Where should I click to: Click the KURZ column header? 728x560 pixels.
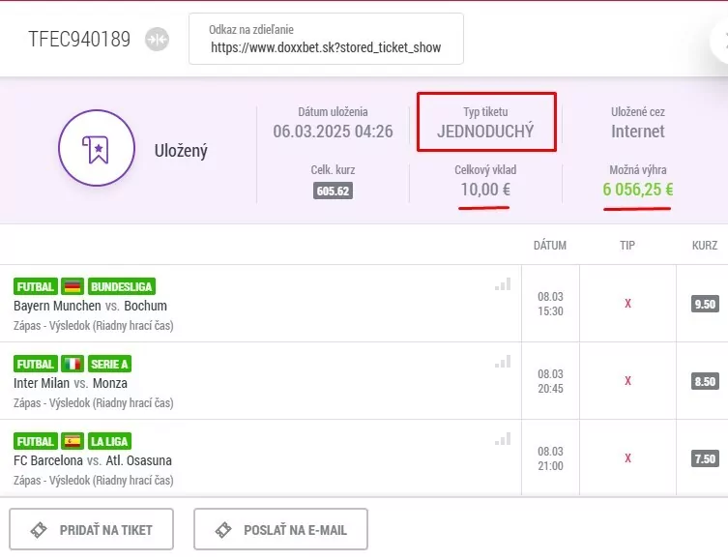pos(705,245)
